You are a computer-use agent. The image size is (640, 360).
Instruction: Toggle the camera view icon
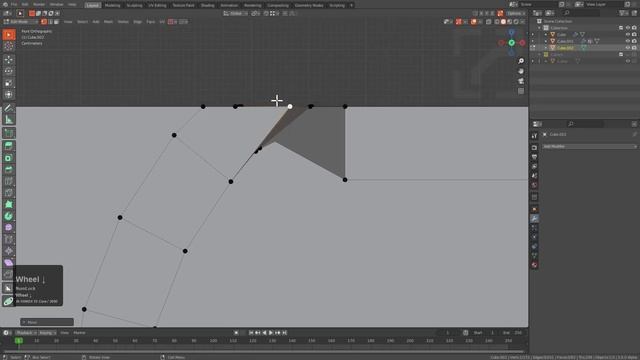click(x=521, y=81)
